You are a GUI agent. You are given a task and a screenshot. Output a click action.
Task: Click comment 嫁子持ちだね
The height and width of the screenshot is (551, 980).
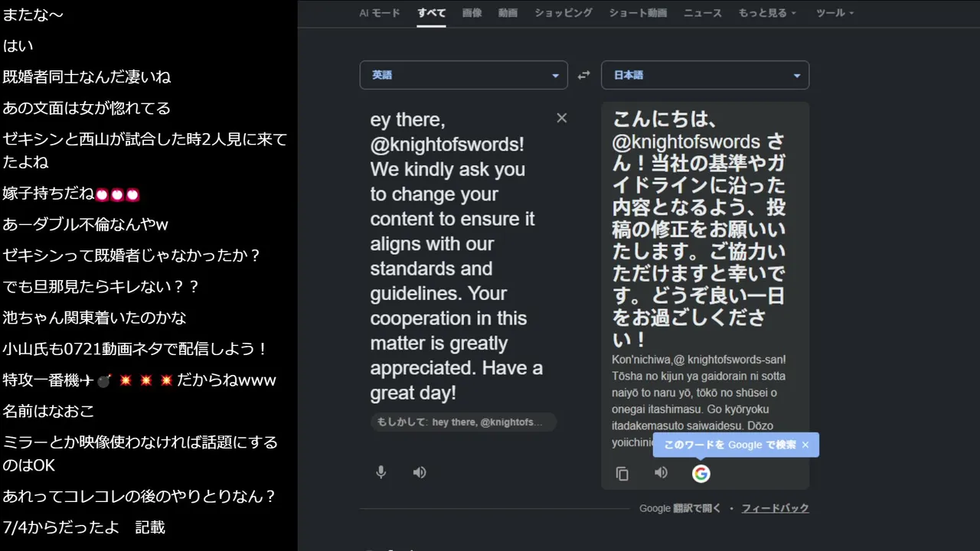[x=70, y=194]
